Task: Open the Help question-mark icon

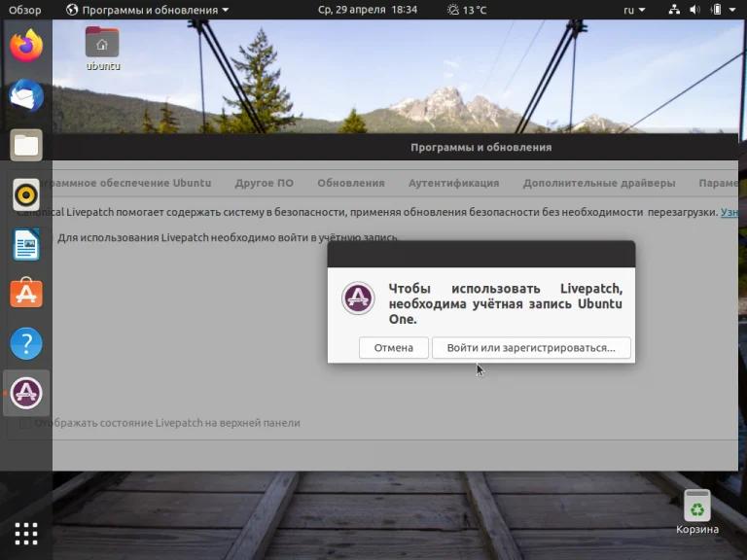Action: click(26, 343)
